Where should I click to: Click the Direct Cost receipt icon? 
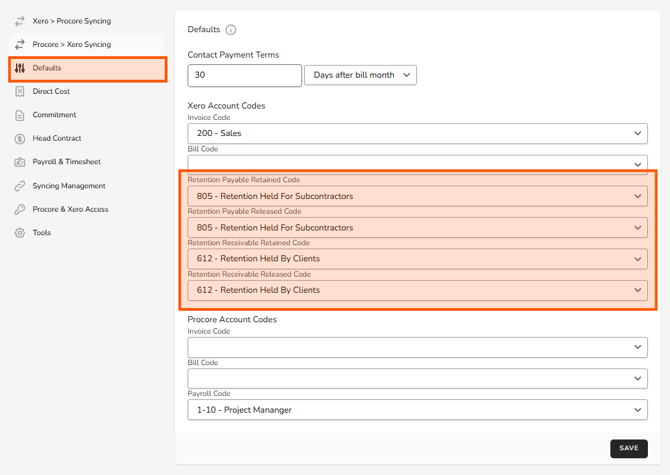tap(20, 91)
